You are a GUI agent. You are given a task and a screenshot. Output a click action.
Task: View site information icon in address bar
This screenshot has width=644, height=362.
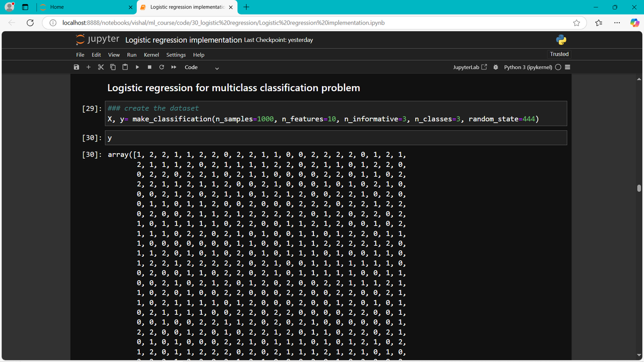(54, 23)
